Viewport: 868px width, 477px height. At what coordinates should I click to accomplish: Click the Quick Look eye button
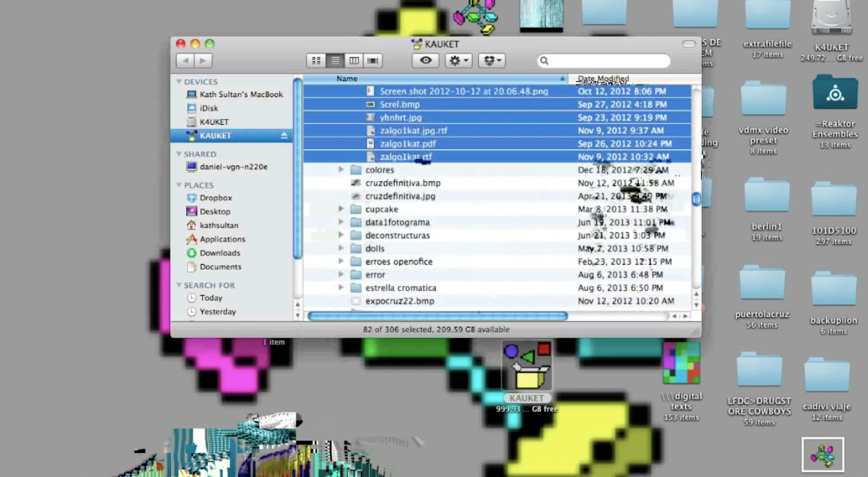click(x=426, y=60)
